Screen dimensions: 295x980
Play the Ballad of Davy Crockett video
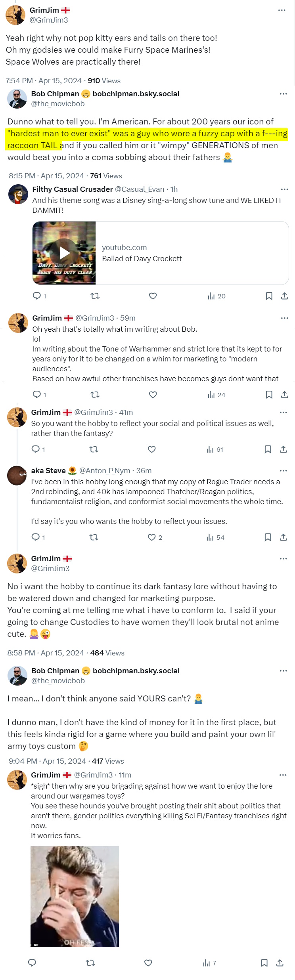click(x=64, y=253)
